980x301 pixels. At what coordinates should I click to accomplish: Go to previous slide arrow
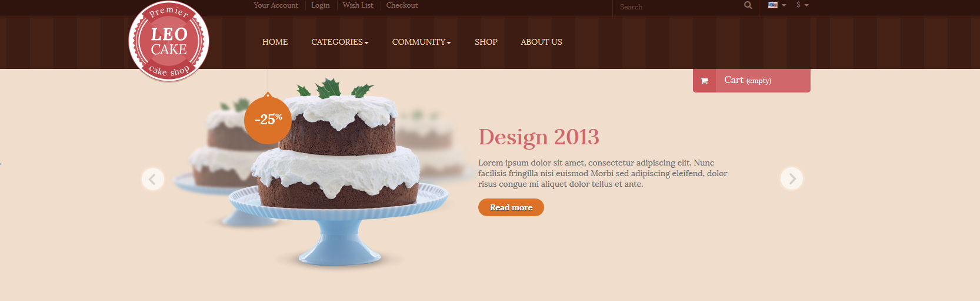(x=153, y=179)
